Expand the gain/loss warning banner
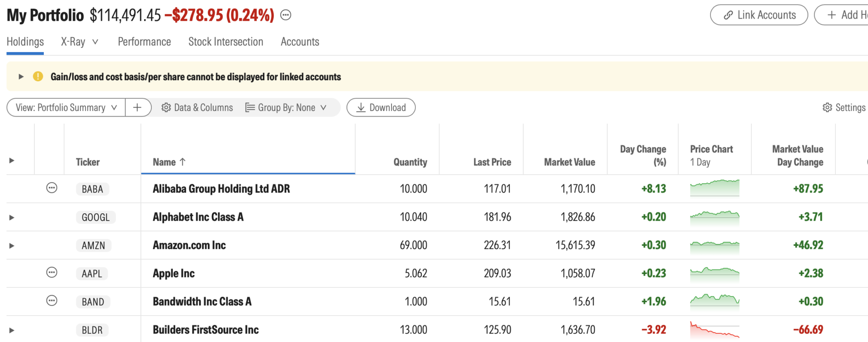The width and height of the screenshot is (868, 342). pyautogui.click(x=20, y=77)
